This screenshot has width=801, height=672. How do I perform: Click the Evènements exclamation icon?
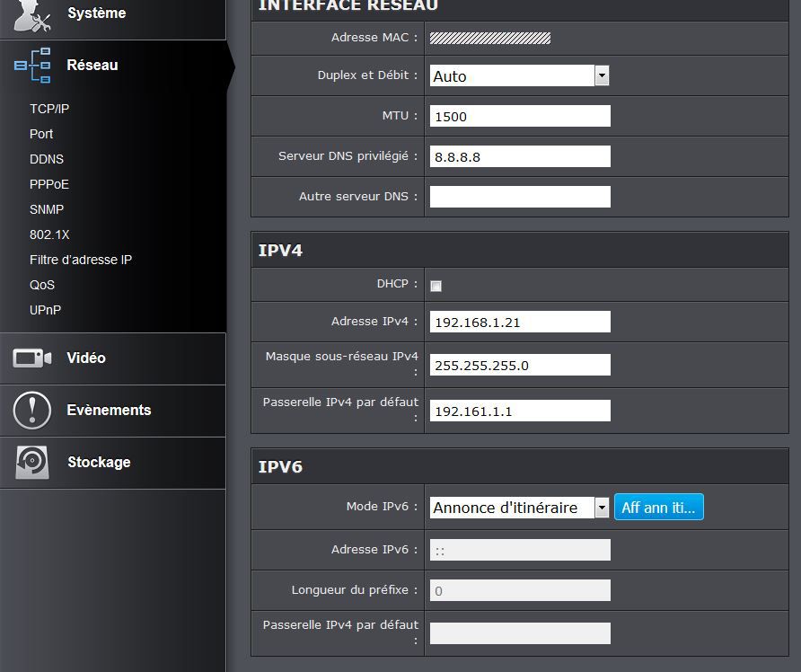[32, 411]
